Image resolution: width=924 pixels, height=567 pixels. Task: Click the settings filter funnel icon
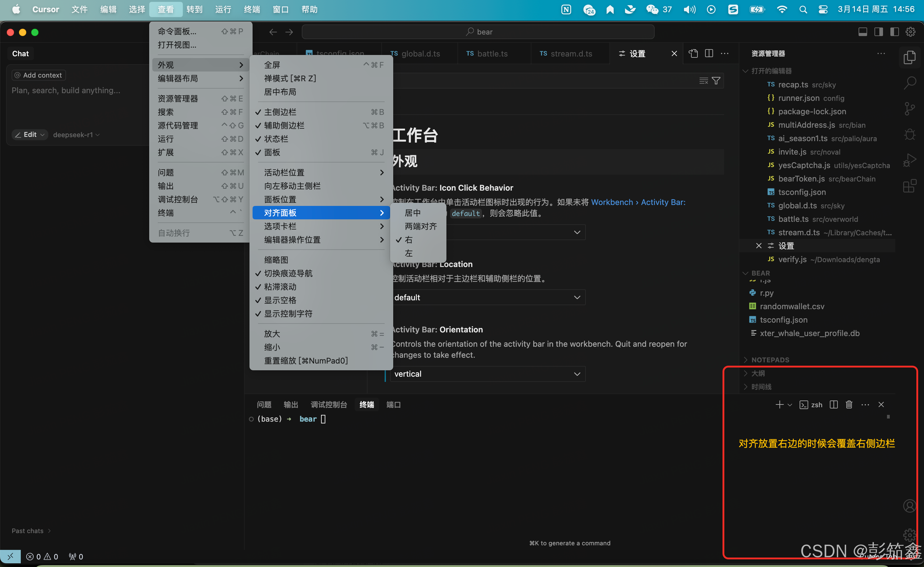[716, 81]
